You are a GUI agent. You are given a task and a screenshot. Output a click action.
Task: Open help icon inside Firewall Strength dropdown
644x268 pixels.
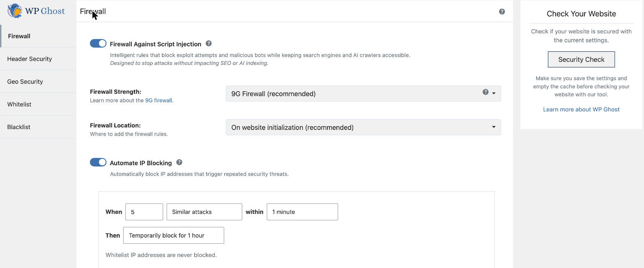coord(485,92)
